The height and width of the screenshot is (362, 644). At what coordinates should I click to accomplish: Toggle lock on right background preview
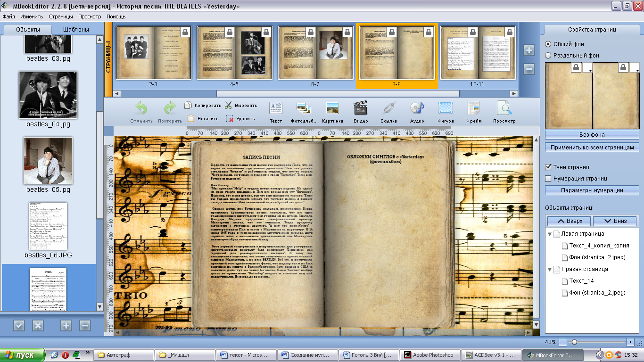tap(624, 68)
